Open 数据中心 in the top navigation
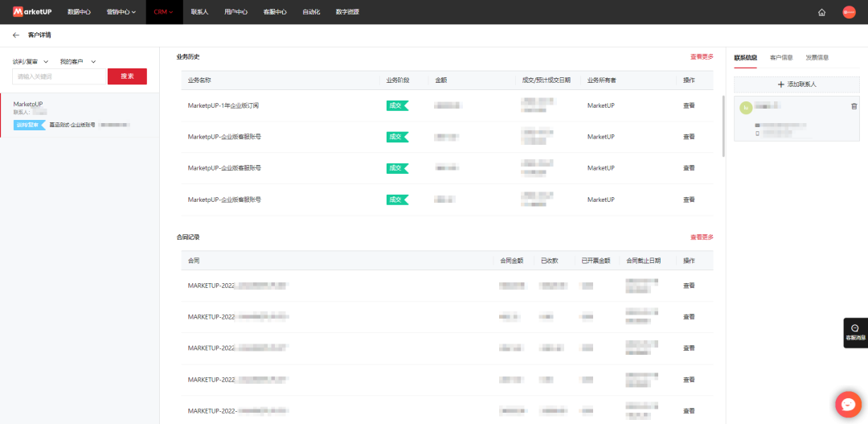Viewport: 868px width, 424px height. tap(79, 11)
